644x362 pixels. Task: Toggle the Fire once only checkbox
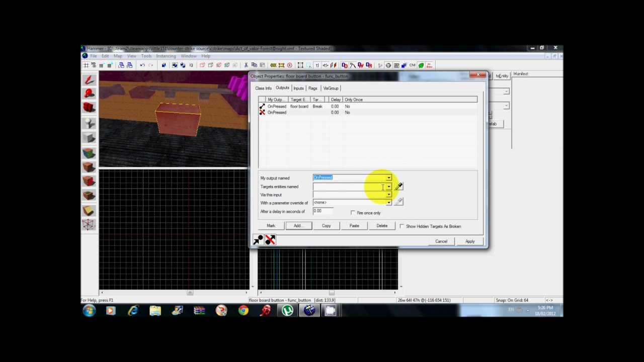pos(353,213)
